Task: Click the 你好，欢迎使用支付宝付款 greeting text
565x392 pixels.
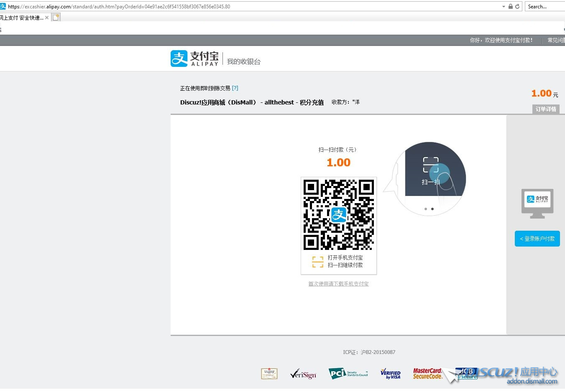Action: tap(501, 40)
